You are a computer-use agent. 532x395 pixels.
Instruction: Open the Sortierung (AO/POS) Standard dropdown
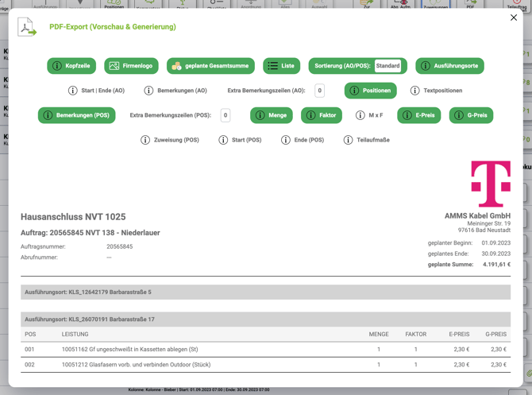pyautogui.click(x=388, y=66)
